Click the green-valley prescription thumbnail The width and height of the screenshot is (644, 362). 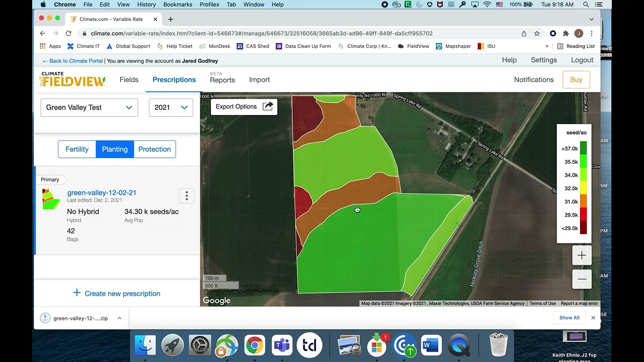[x=51, y=199]
